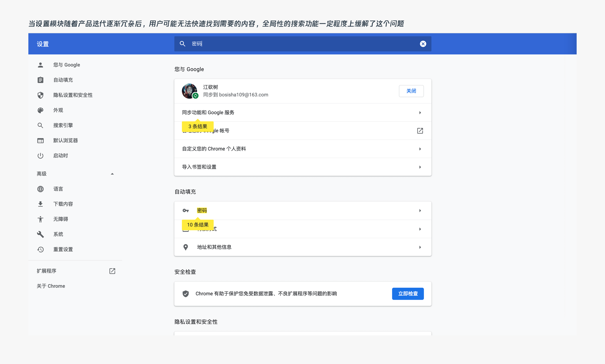Image resolution: width=605 pixels, height=364 pixels.
Task: Open extensions external link icon
Action: click(112, 271)
